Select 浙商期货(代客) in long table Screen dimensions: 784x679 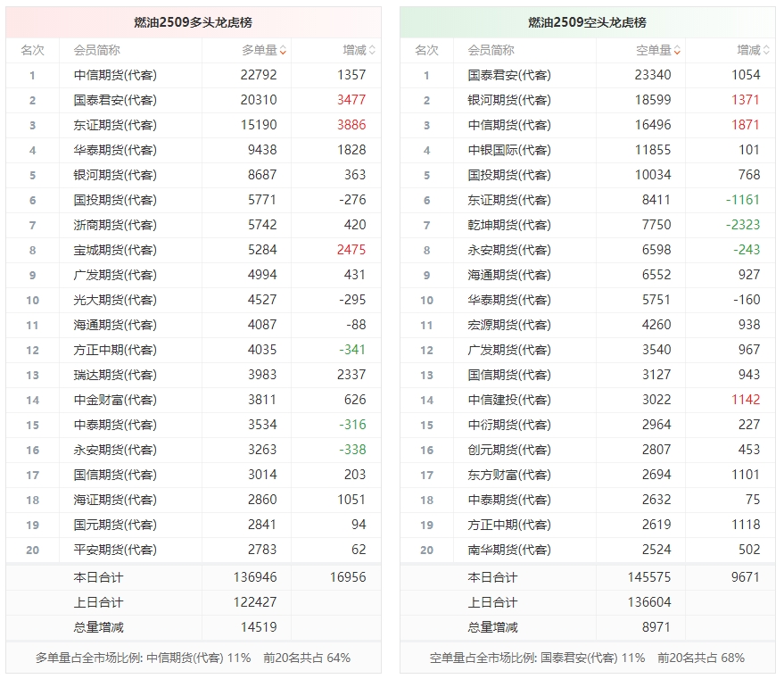(x=115, y=225)
